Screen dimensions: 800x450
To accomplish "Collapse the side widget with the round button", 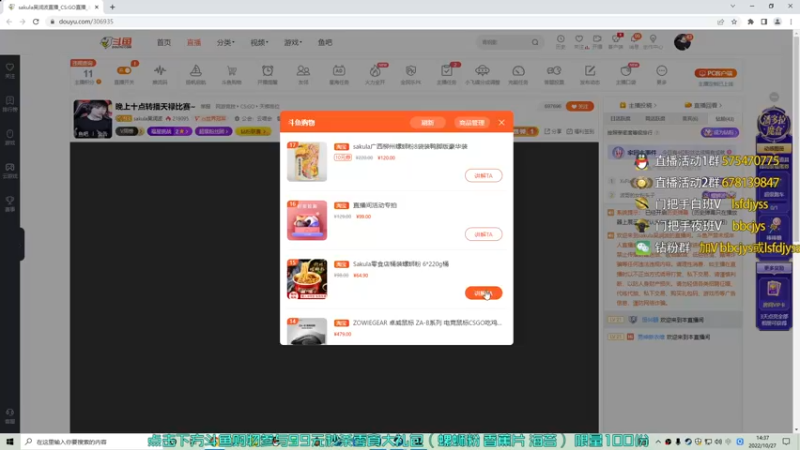I will pyautogui.click(x=774, y=97).
